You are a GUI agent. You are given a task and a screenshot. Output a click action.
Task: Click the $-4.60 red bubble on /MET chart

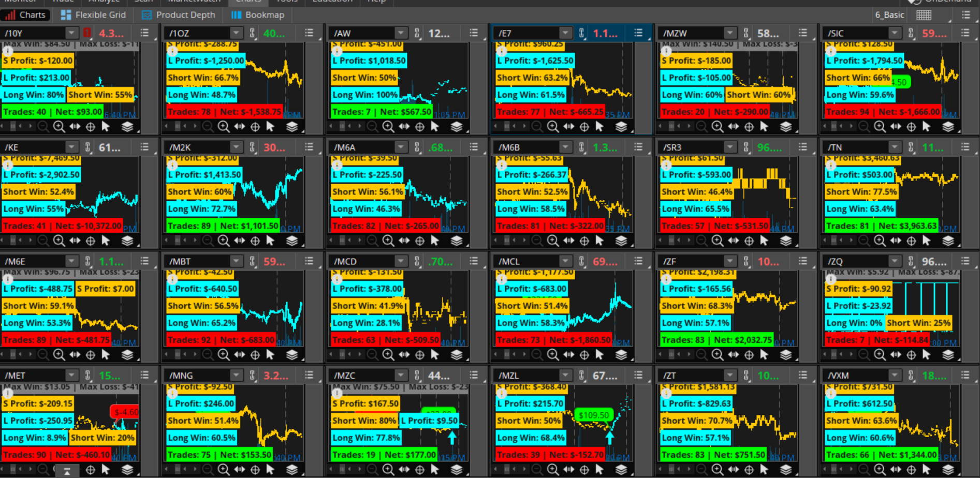[x=126, y=412]
